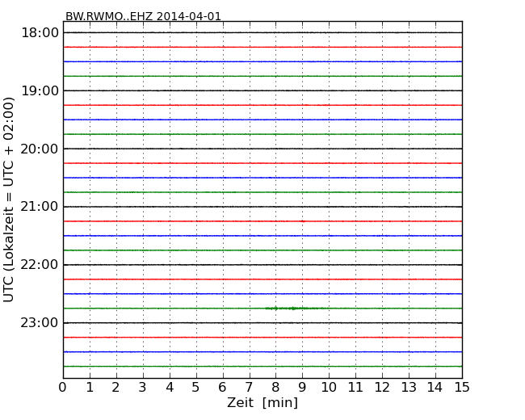Image resolution: width=525 pixels, height=420 pixels.
Task: Click the '3' minute tick label
Action: (x=143, y=388)
